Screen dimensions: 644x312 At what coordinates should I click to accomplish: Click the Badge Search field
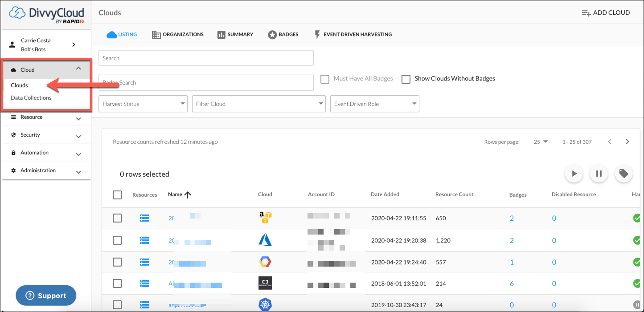click(206, 82)
